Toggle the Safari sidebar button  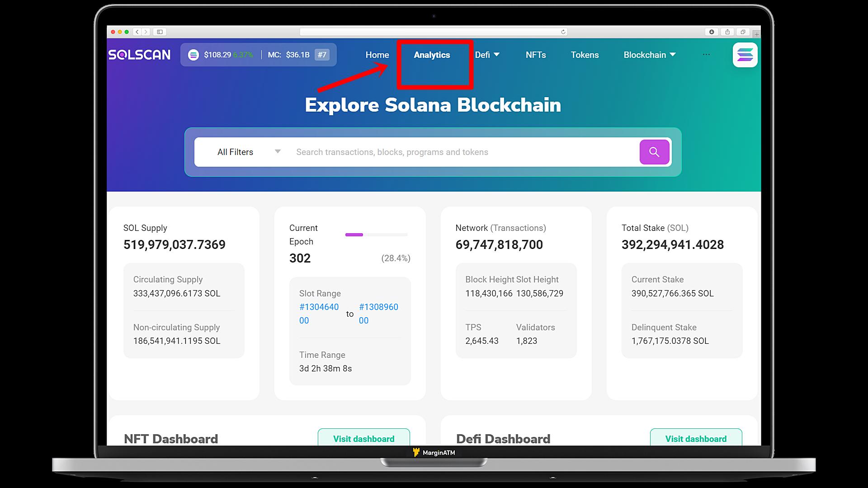click(x=160, y=32)
